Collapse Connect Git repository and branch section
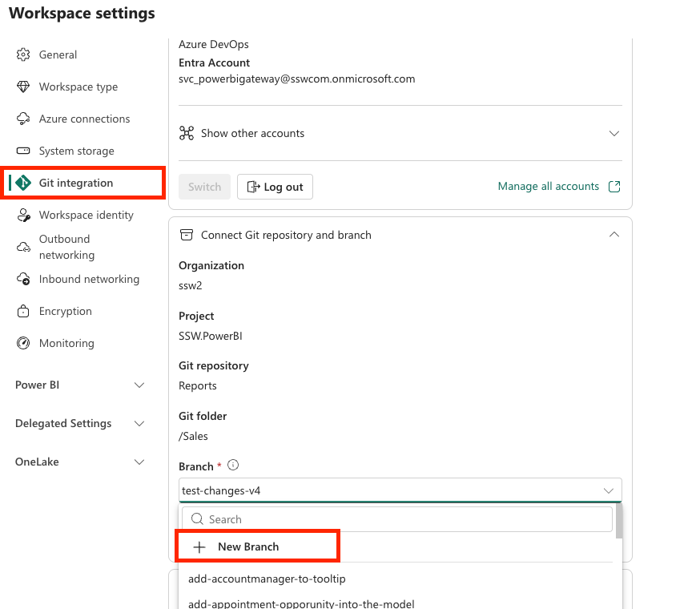This screenshot has height=609, width=700. pyautogui.click(x=614, y=235)
